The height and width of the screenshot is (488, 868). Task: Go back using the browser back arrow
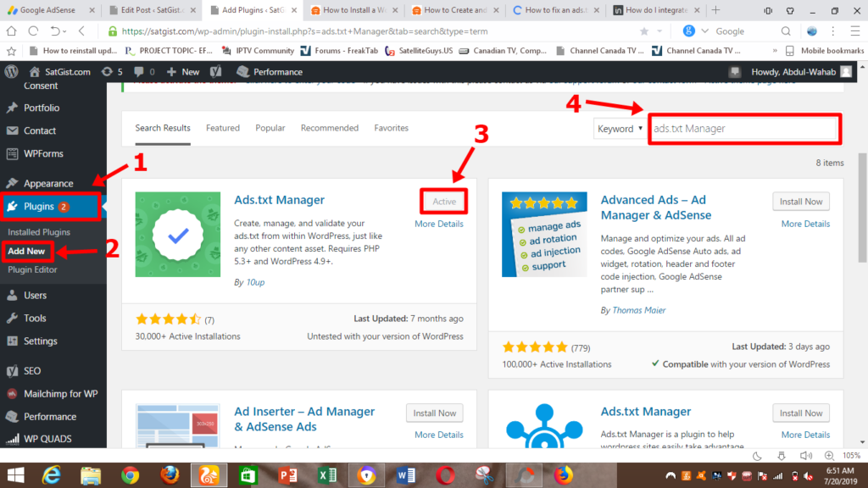[82, 31]
